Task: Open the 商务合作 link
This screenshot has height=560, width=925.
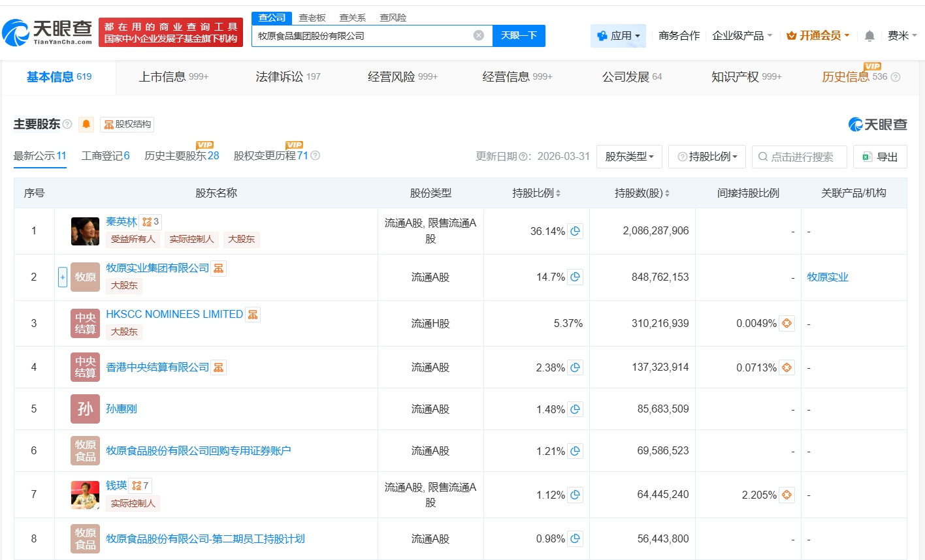Action: coord(679,36)
